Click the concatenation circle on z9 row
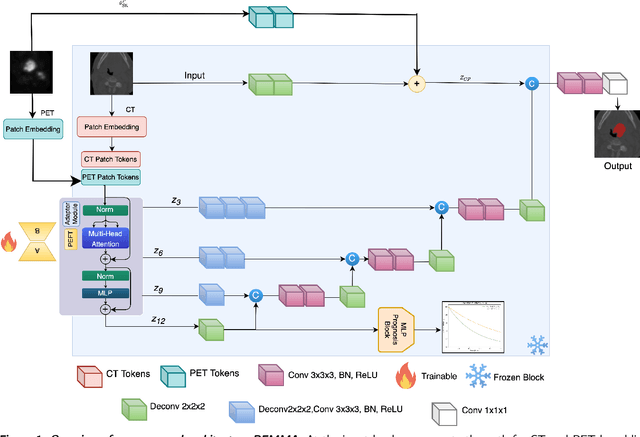The image size is (640, 437). (256, 295)
